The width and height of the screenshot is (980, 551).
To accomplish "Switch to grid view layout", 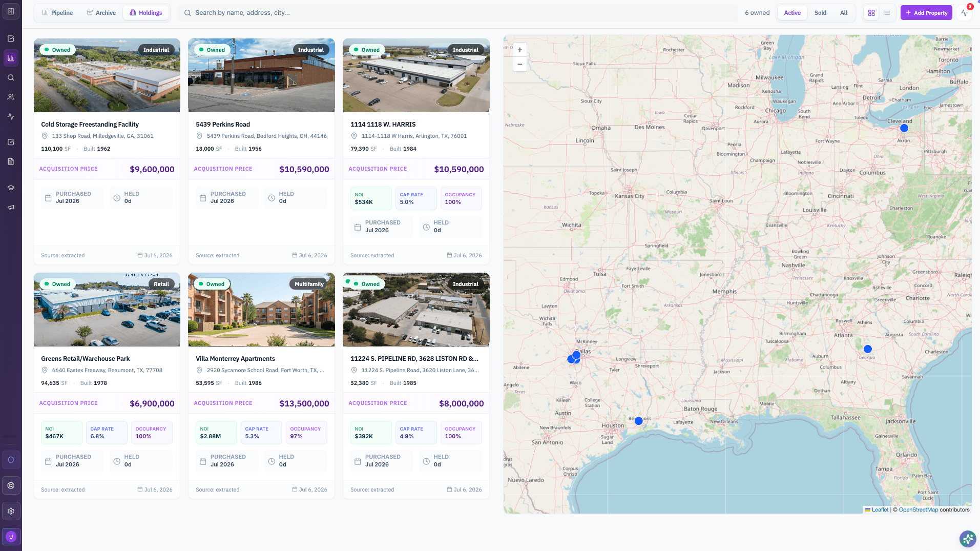I will click(x=871, y=13).
